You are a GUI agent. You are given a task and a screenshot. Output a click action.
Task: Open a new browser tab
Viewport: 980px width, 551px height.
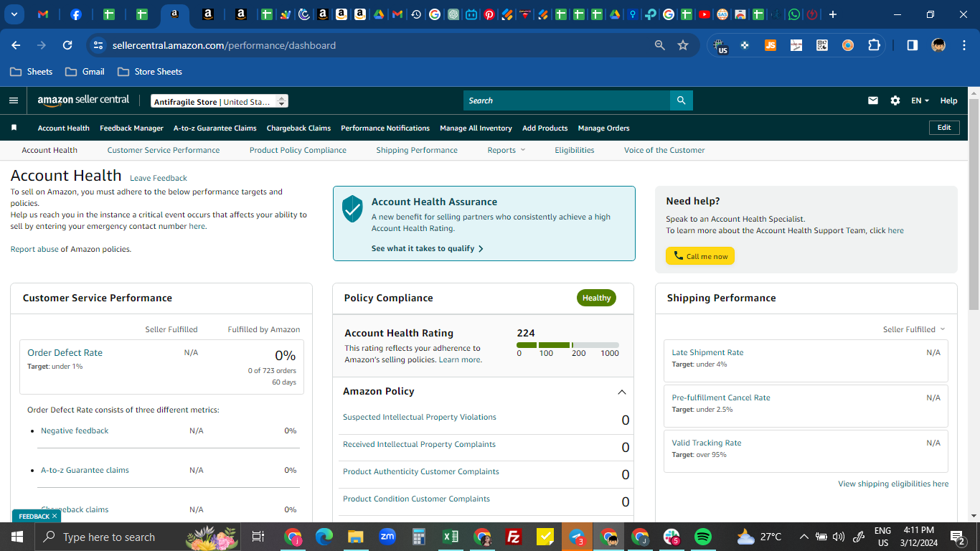pyautogui.click(x=832, y=14)
